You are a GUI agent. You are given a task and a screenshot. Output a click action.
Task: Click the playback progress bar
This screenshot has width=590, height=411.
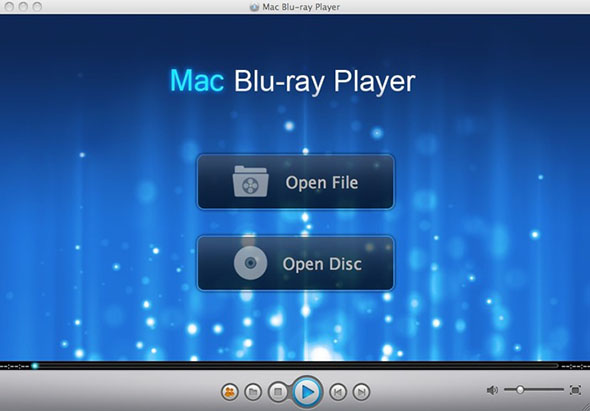click(295, 365)
